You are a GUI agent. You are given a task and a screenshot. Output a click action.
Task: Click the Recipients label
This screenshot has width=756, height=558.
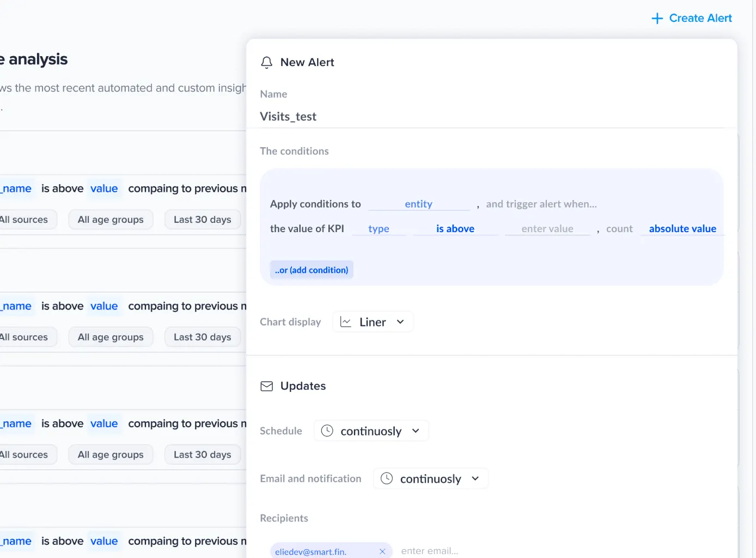284,518
